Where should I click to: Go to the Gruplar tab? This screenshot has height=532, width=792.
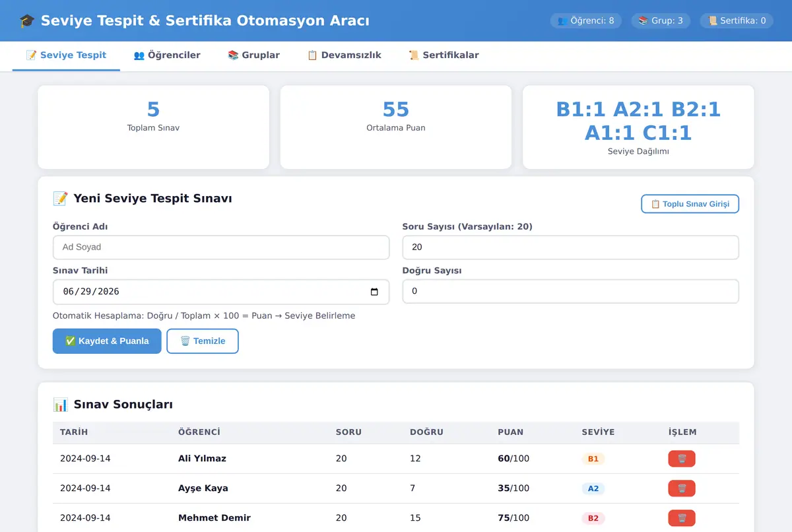click(x=253, y=55)
